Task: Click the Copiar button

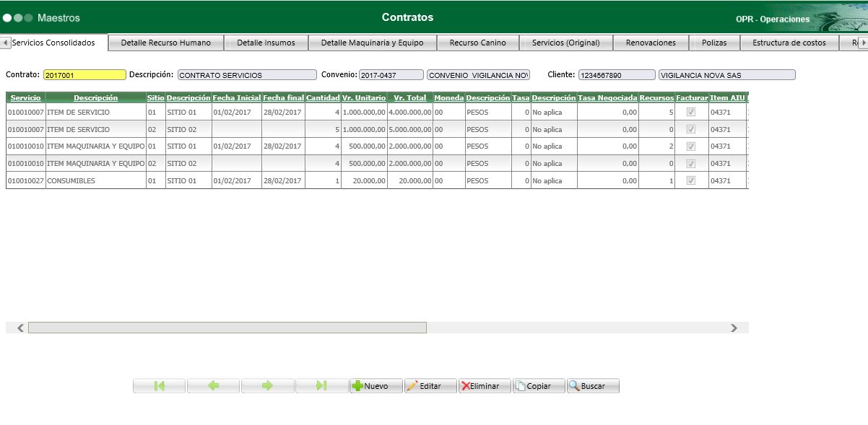Action: [539, 386]
